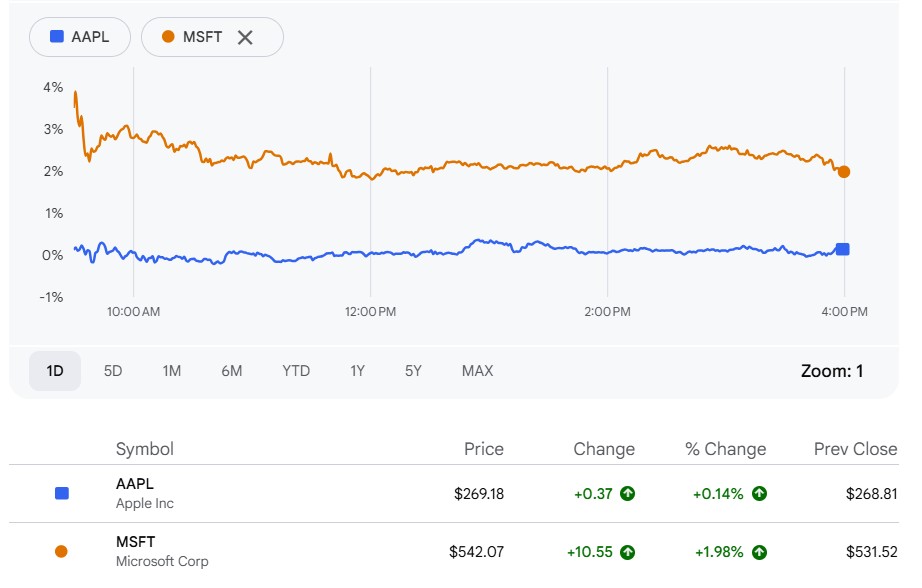
Task: Click the green up arrow beside +0.37
Action: coord(627,493)
